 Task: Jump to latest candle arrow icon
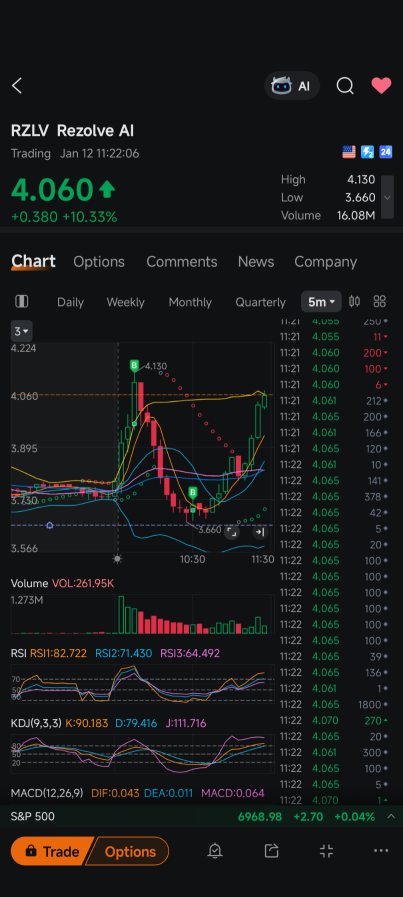pyautogui.click(x=259, y=533)
